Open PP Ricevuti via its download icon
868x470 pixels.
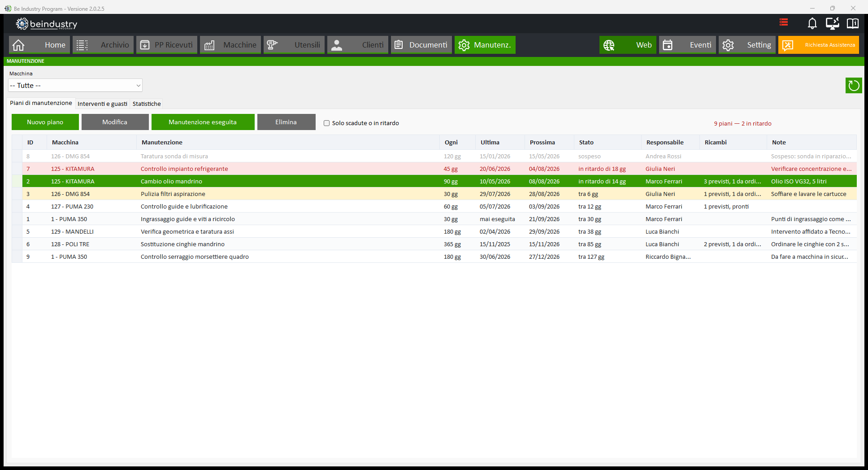(145, 45)
